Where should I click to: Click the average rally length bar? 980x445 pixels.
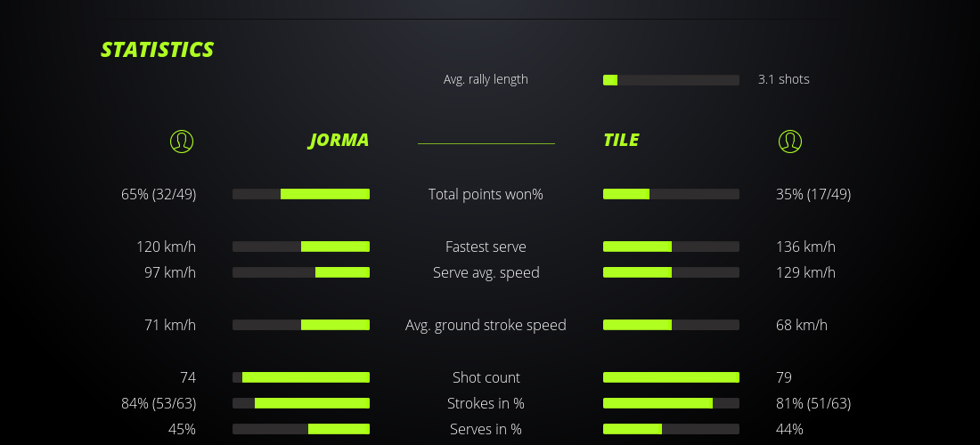pyautogui.click(x=671, y=80)
